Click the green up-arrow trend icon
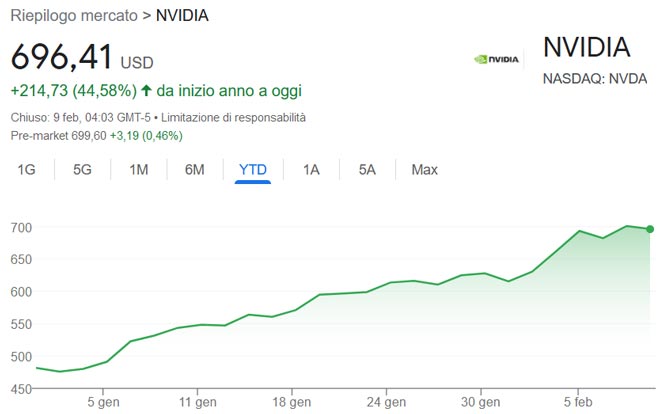The image size is (660, 414). tap(147, 90)
